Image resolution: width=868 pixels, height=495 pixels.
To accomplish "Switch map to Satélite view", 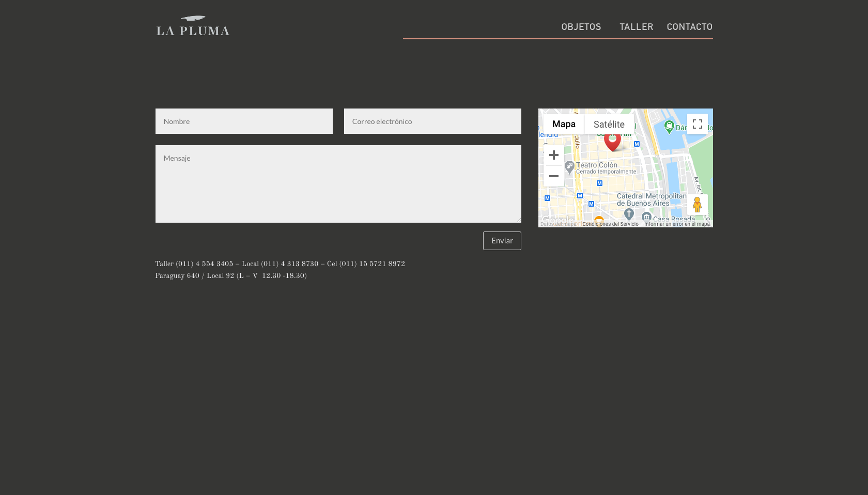I will pos(609,124).
